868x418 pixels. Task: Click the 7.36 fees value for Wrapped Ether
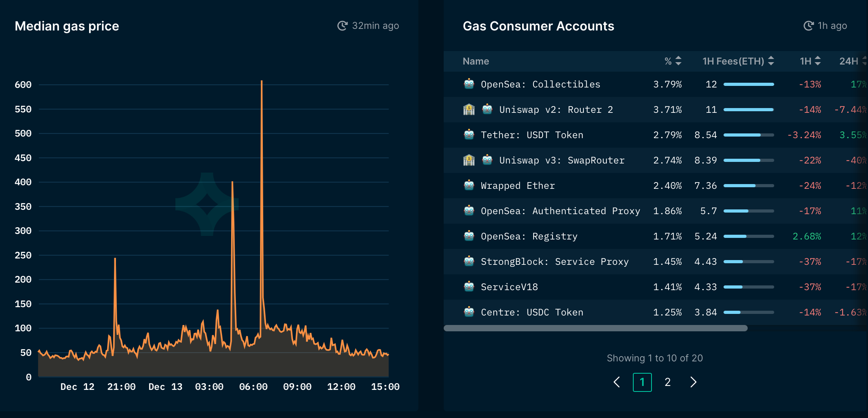[706, 186]
